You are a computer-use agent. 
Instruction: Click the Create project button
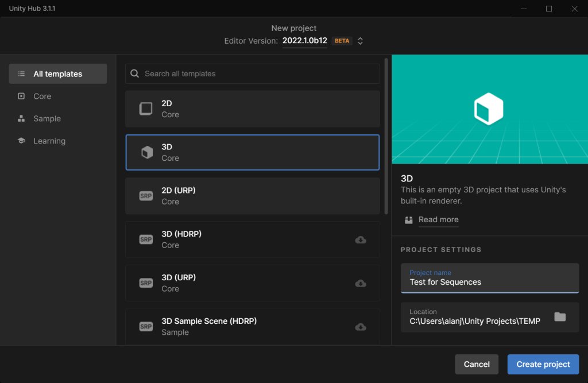pos(543,364)
